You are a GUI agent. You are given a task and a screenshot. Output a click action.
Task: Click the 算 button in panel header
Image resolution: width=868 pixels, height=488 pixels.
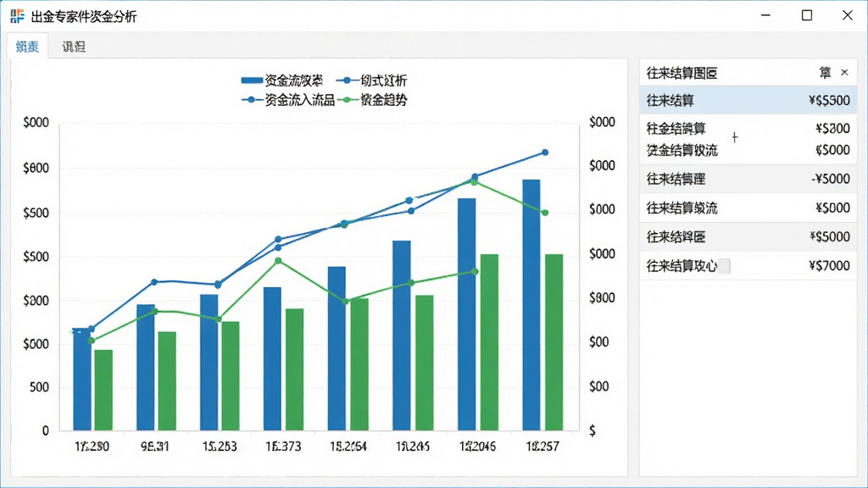825,73
